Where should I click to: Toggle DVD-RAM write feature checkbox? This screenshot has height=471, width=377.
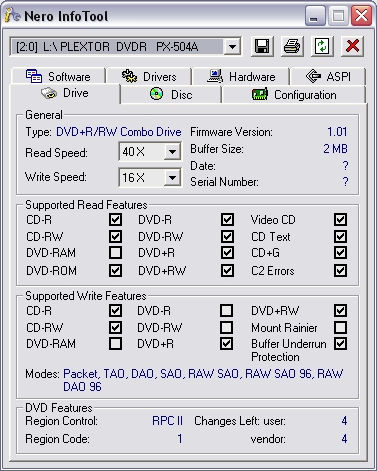[115, 344]
